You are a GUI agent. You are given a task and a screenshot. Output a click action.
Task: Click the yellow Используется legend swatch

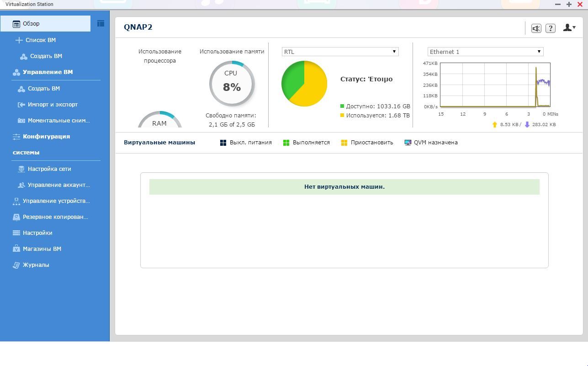(342, 116)
